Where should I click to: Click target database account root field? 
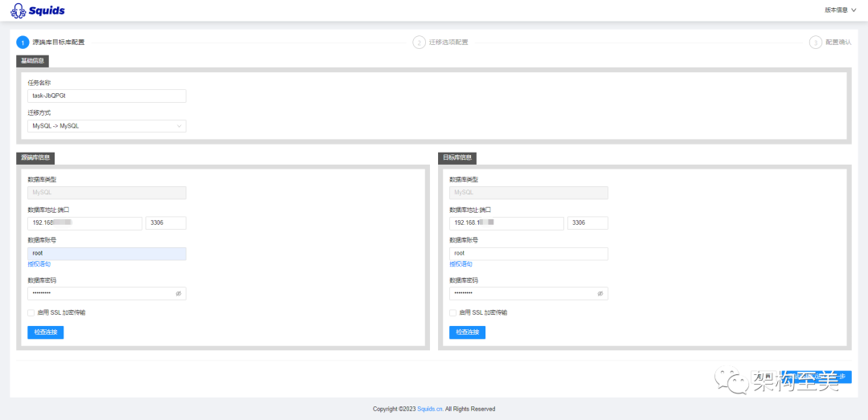tap(529, 254)
